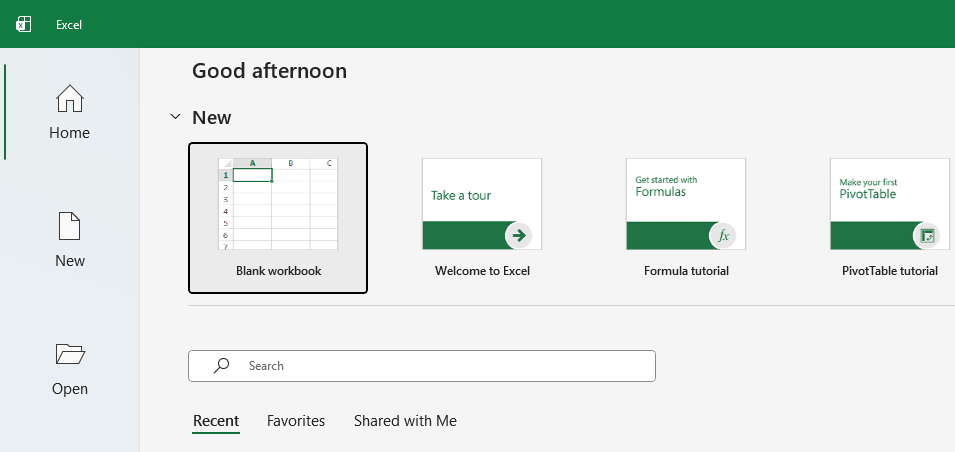
Task: Click the Excel title text
Action: (x=69, y=25)
